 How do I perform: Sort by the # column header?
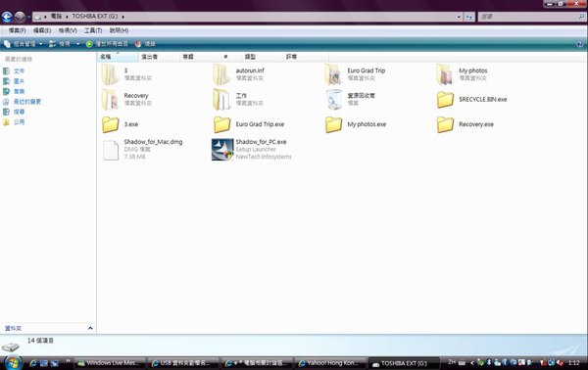230,57
